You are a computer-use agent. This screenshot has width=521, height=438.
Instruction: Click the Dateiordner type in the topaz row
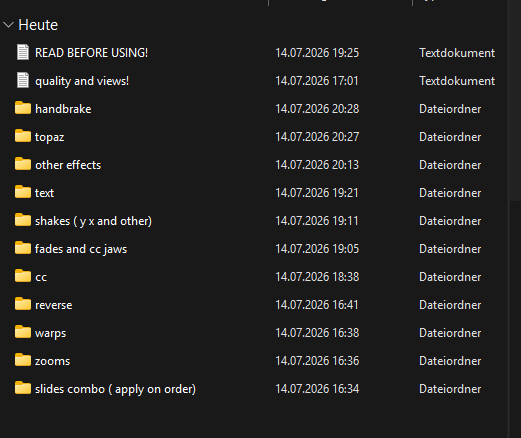[450, 137]
